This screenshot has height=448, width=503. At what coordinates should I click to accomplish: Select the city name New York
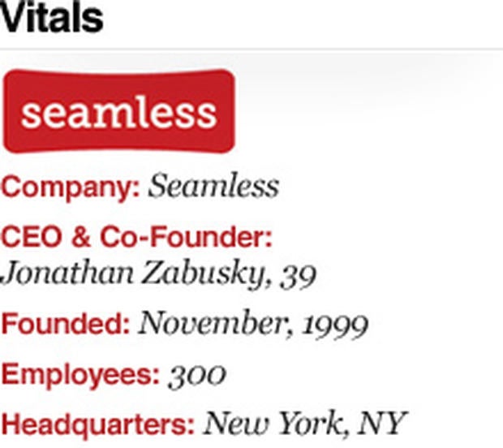coord(276,423)
